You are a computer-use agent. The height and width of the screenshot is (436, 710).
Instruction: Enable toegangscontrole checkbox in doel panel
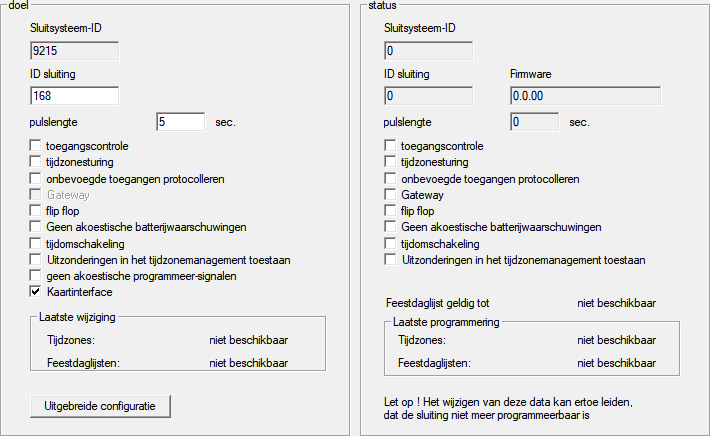[x=37, y=146]
